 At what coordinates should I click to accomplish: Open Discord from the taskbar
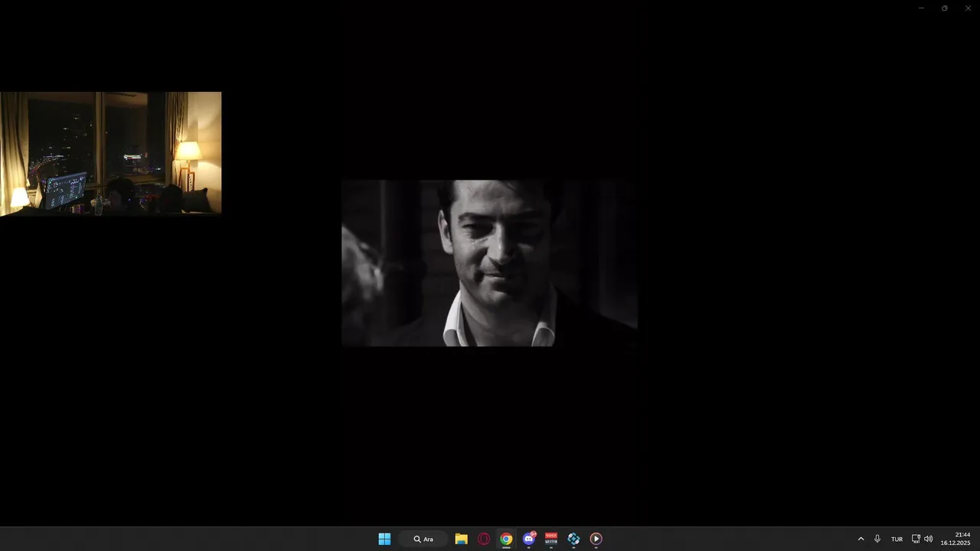coord(528,539)
